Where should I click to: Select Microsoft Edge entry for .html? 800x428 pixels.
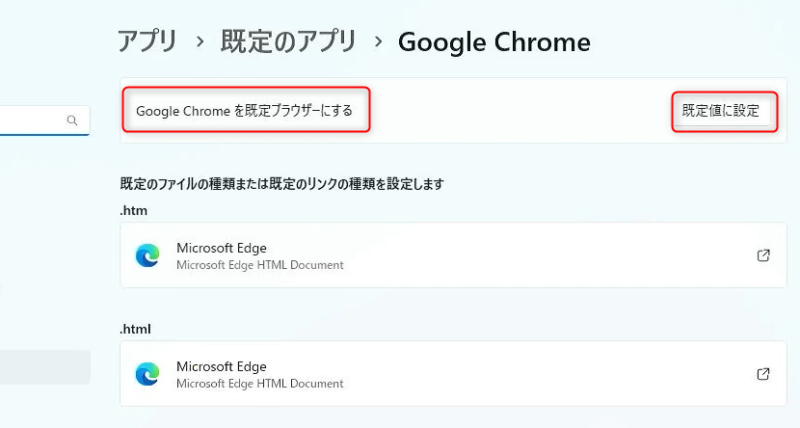(x=453, y=374)
